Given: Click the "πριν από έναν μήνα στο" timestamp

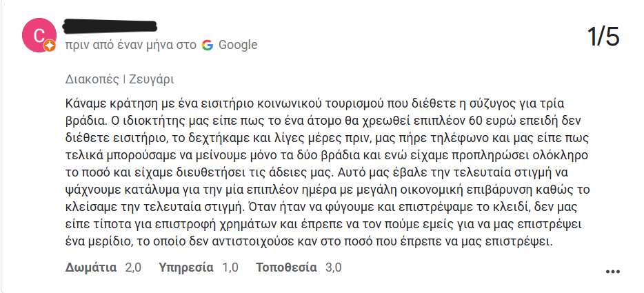Looking at the screenshot, I should point(131,46).
